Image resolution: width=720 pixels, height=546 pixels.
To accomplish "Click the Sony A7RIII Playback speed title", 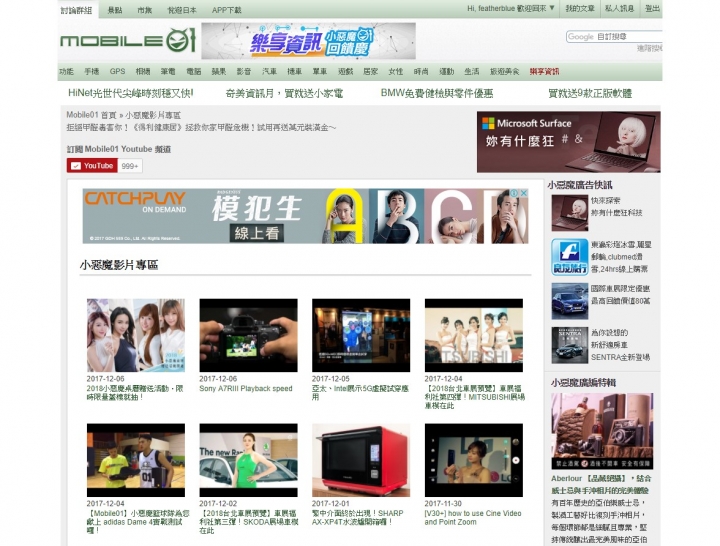I will click(x=246, y=388).
